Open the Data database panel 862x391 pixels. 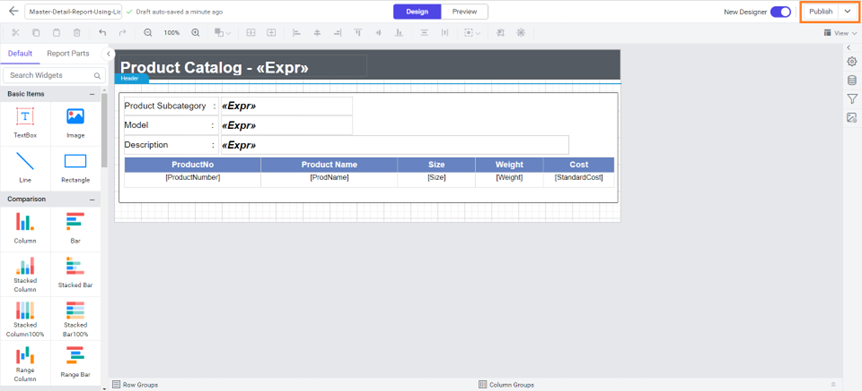click(x=852, y=80)
